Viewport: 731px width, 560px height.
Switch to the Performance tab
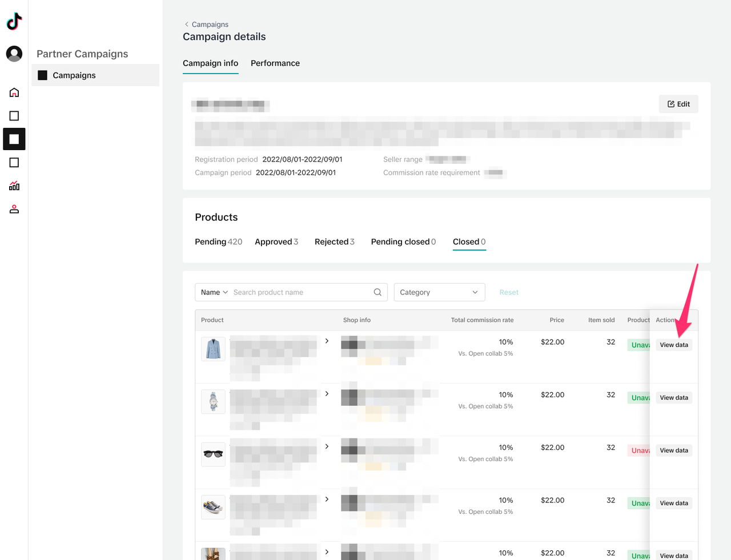click(275, 63)
